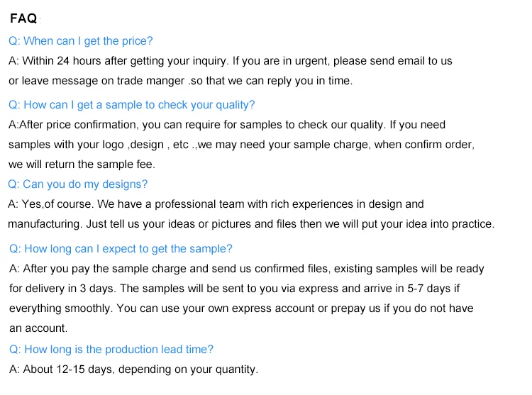Click the FAQ heading

pos(23,19)
